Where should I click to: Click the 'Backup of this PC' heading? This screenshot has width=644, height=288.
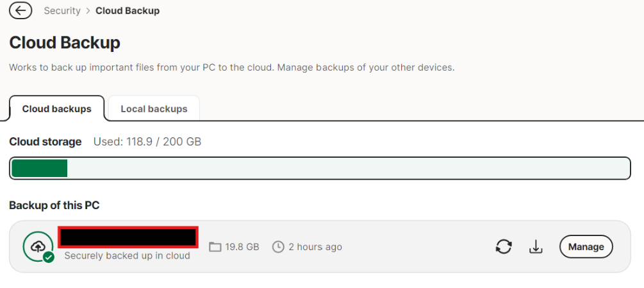(54, 205)
